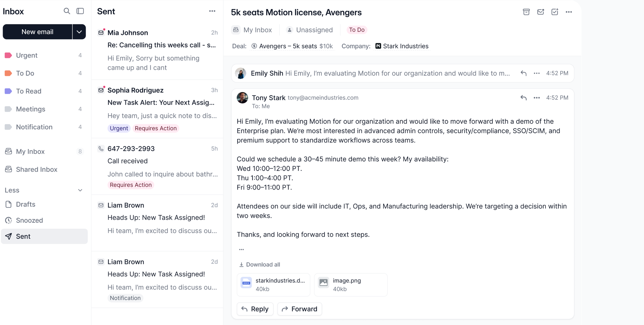
Task: Click the mark-as-done checkbox icon
Action: [555, 12]
